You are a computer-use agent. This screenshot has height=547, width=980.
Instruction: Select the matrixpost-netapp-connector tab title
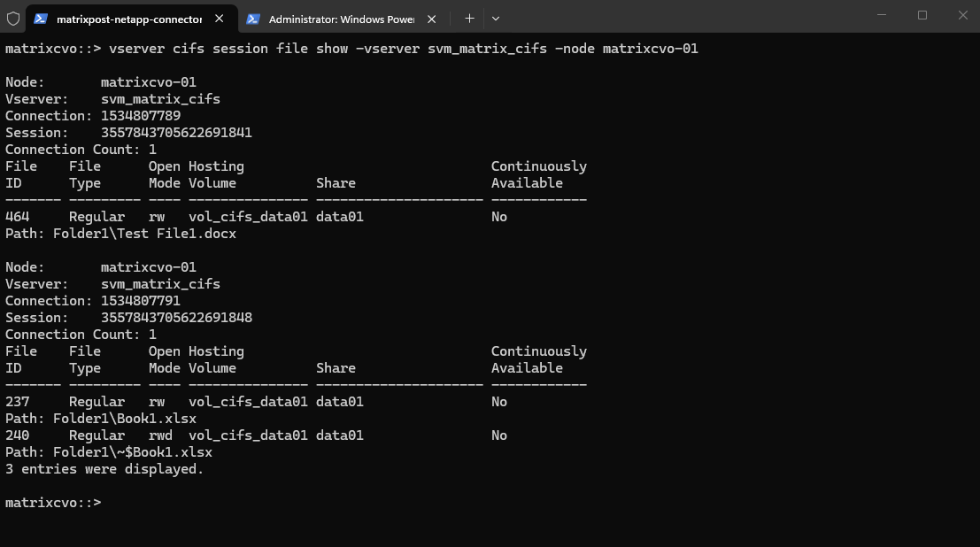click(128, 19)
